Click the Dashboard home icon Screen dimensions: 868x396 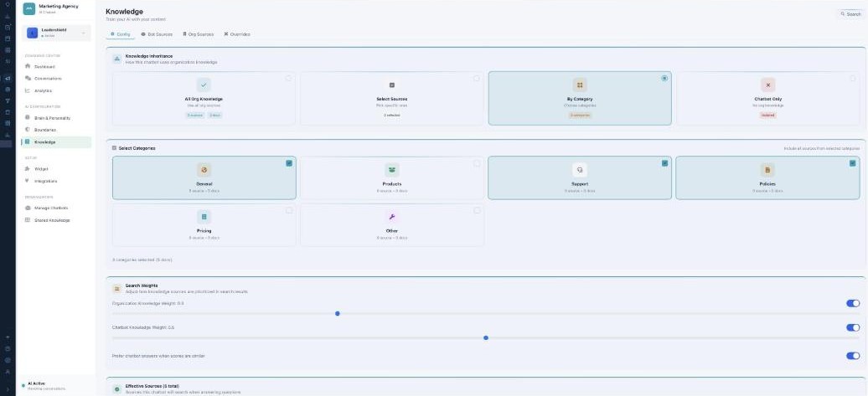[x=28, y=66]
